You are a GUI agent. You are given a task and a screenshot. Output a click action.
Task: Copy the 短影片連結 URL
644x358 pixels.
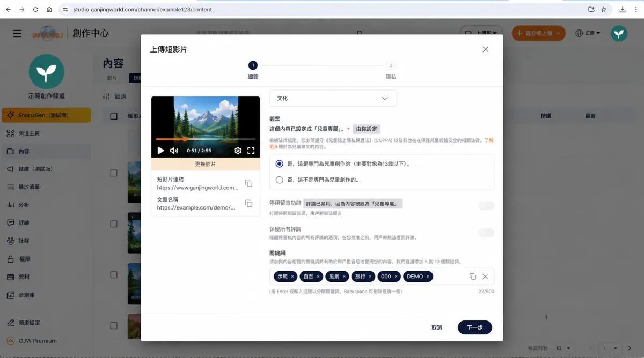click(248, 183)
